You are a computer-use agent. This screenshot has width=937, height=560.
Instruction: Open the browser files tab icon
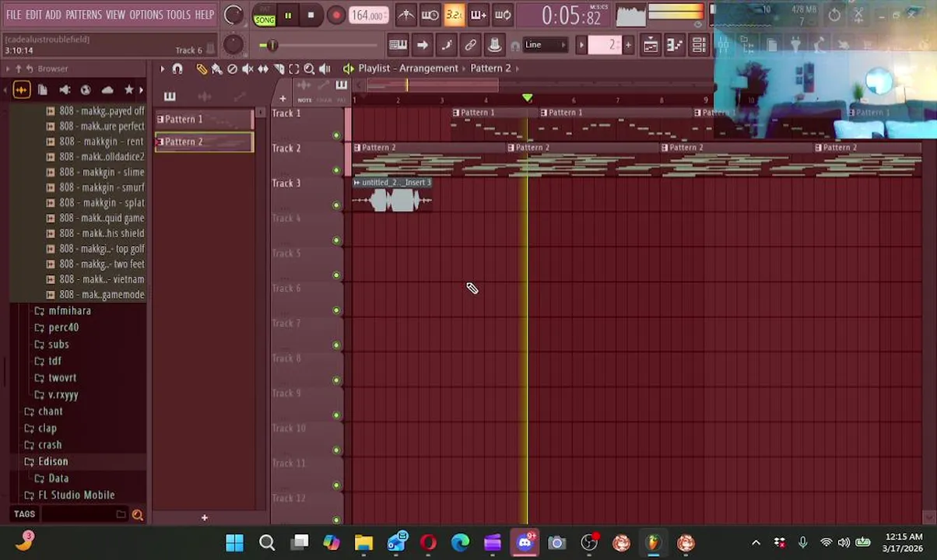point(43,90)
